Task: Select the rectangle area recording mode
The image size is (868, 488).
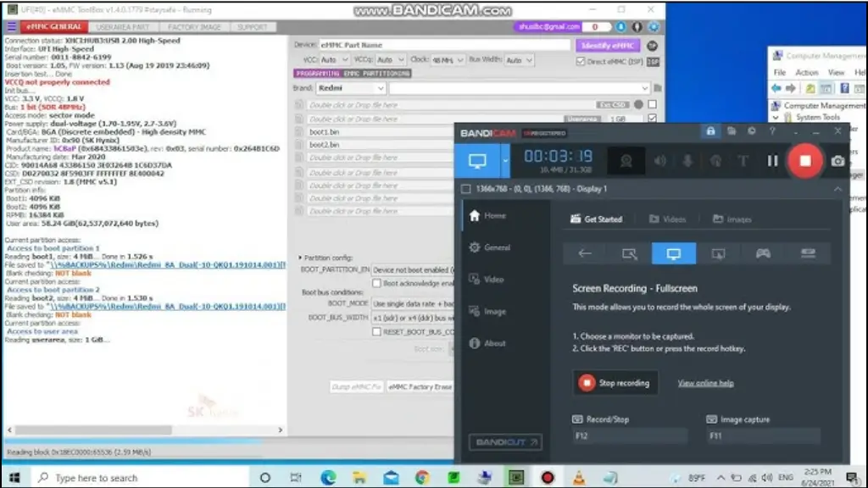Action: pos(630,253)
